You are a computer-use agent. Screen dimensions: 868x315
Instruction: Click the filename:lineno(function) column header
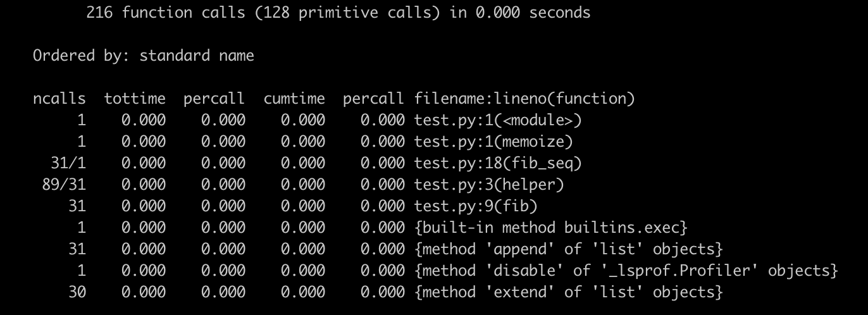click(524, 99)
